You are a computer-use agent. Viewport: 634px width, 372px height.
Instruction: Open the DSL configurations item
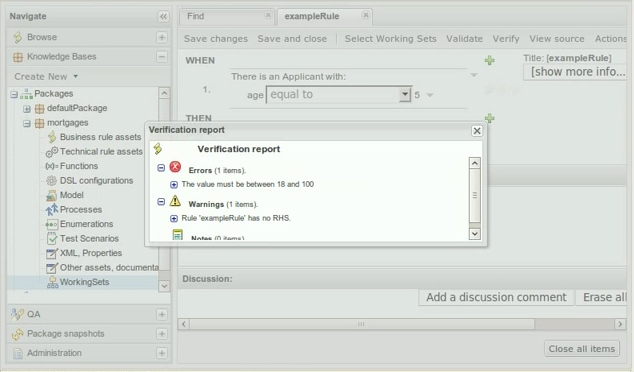[x=96, y=181]
